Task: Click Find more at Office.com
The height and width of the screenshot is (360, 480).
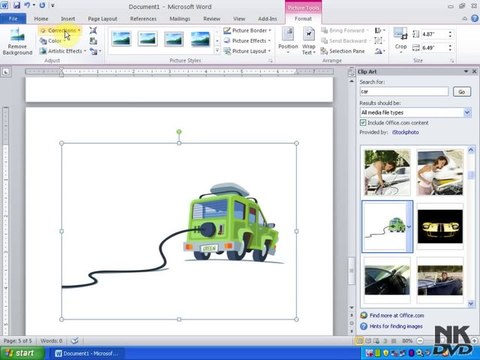Action: click(396, 315)
